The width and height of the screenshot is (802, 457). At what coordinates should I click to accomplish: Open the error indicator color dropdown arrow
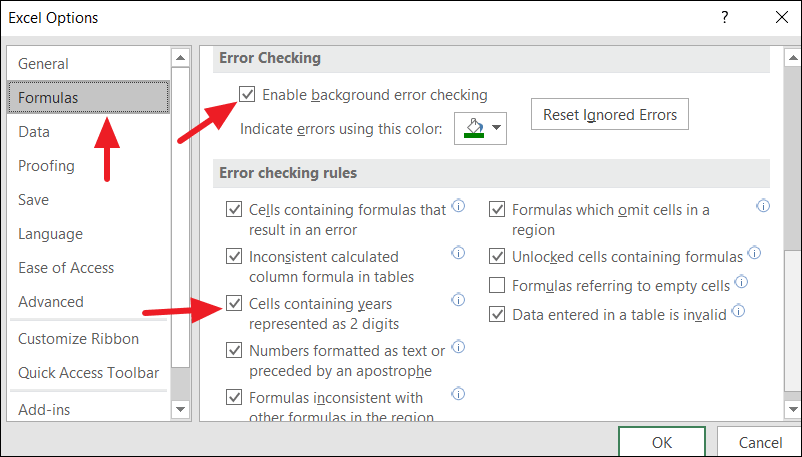point(495,128)
